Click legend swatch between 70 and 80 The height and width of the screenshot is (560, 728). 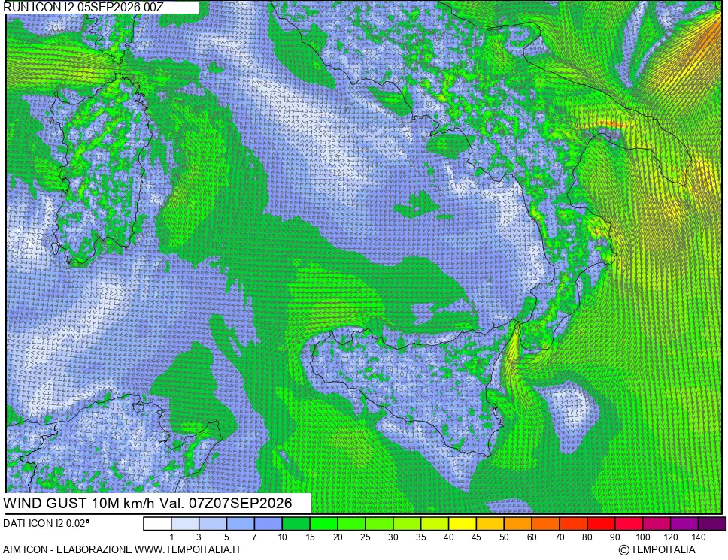[x=573, y=524]
